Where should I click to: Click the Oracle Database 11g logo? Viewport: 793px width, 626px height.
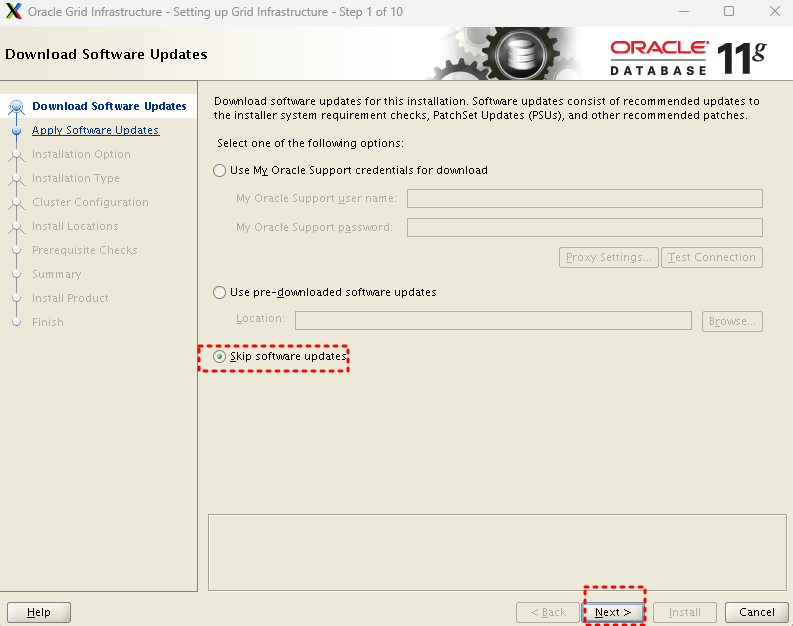[688, 58]
